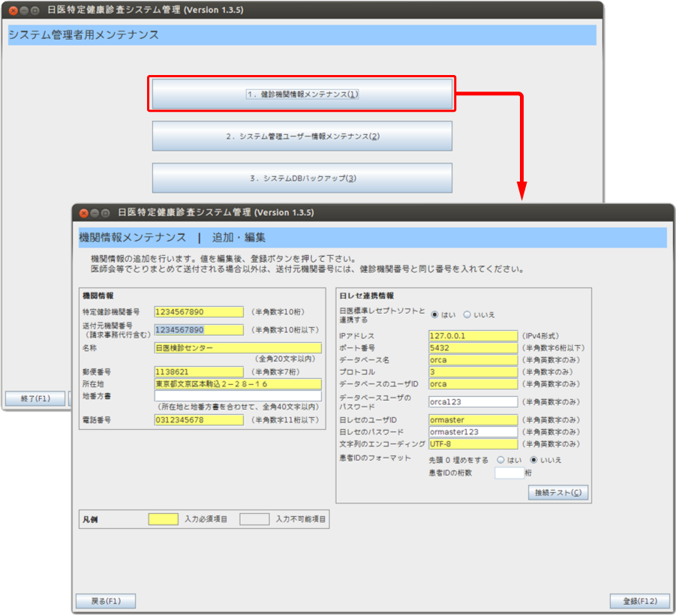
Task: Click the 郵便番号 field 1138621
Action: (199, 371)
